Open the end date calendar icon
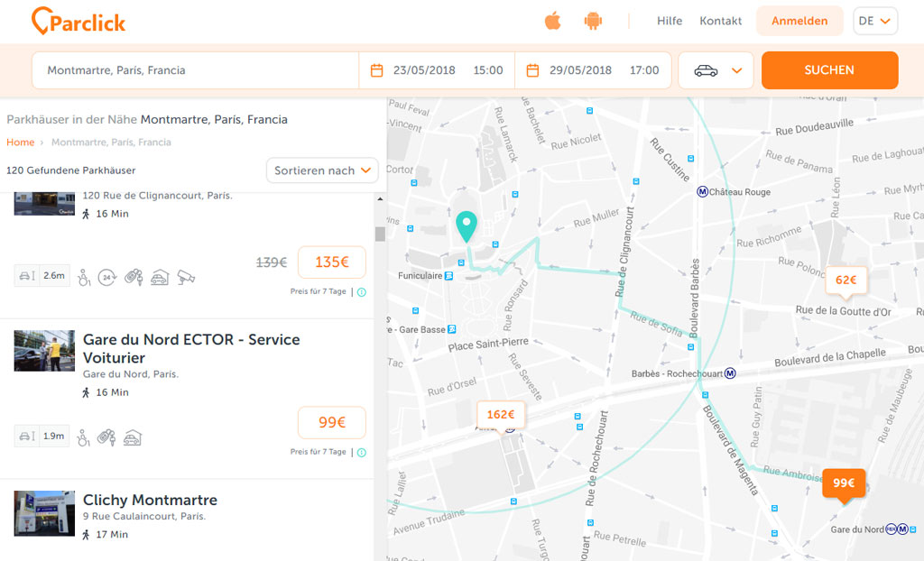924x561 pixels. tap(532, 70)
